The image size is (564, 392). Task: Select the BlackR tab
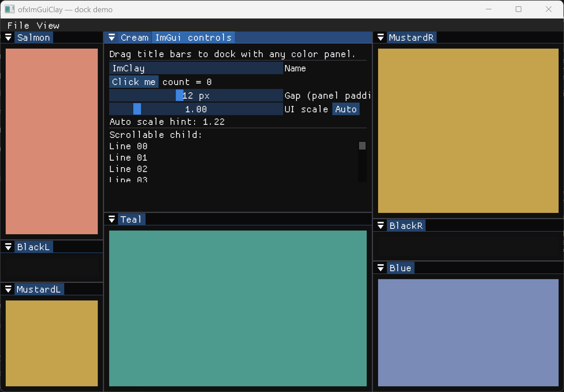coord(406,226)
